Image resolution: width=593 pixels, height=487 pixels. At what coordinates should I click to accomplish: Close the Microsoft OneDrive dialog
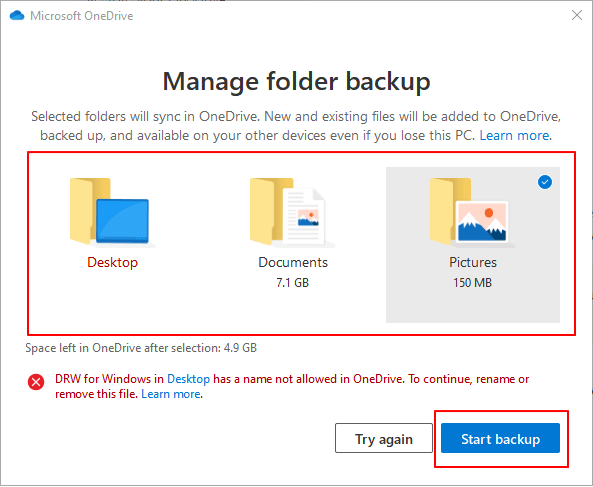(577, 15)
